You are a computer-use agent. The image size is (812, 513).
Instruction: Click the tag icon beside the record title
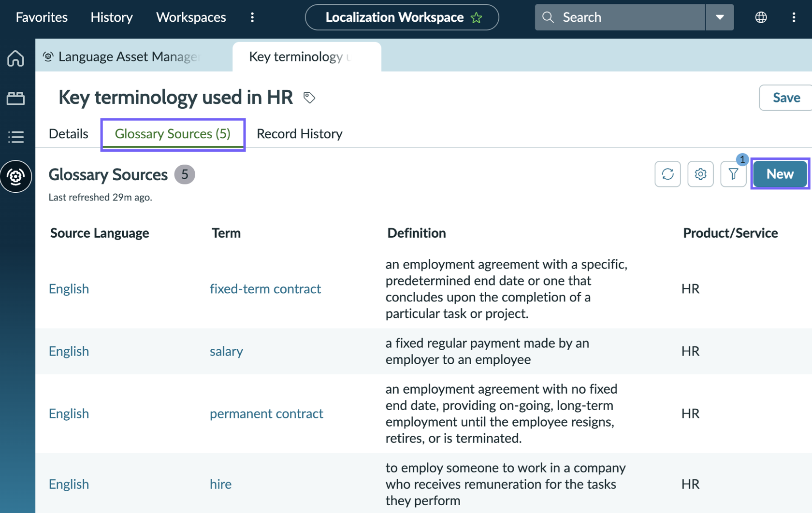tap(309, 98)
